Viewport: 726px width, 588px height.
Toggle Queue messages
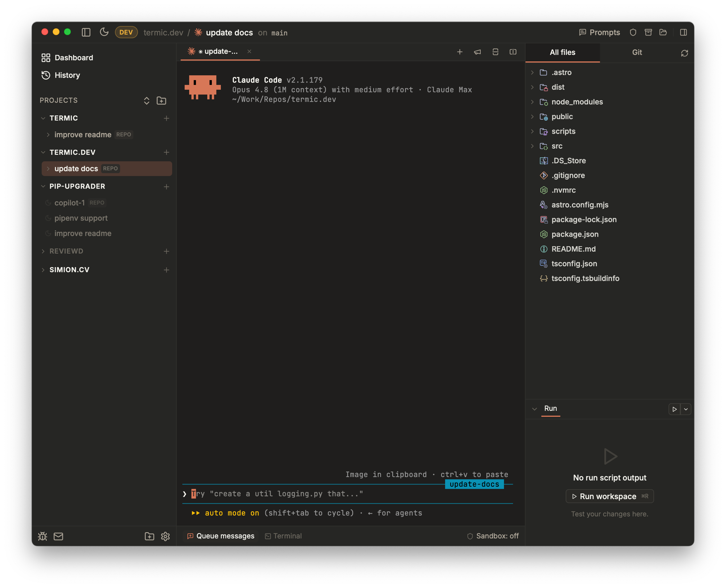coord(221,536)
